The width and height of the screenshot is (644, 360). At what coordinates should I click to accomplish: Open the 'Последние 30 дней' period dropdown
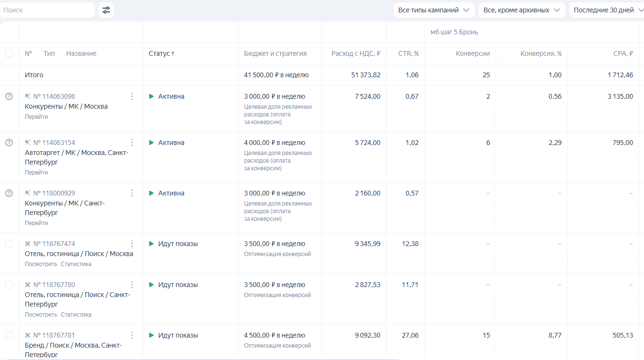(606, 10)
